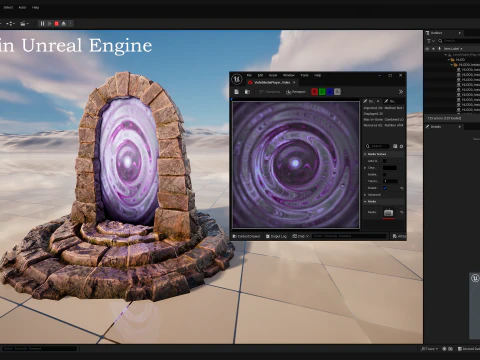Reset the Media Player property to default
This screenshot has width=480, height=360.
(402, 212)
